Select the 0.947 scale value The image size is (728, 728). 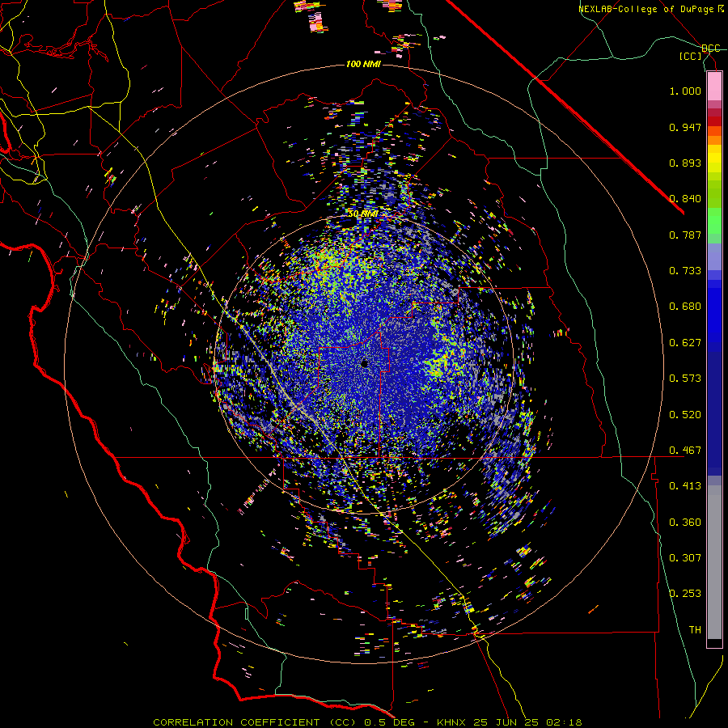point(685,127)
